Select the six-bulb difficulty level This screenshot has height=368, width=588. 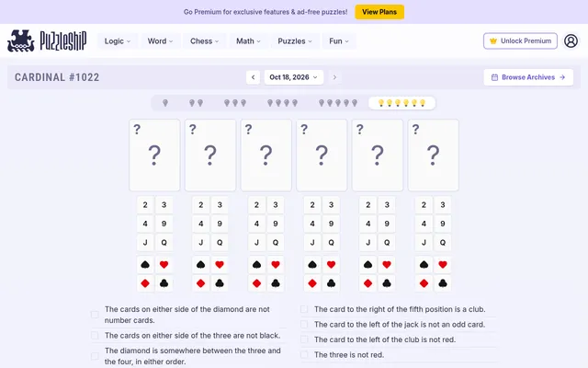tap(401, 103)
